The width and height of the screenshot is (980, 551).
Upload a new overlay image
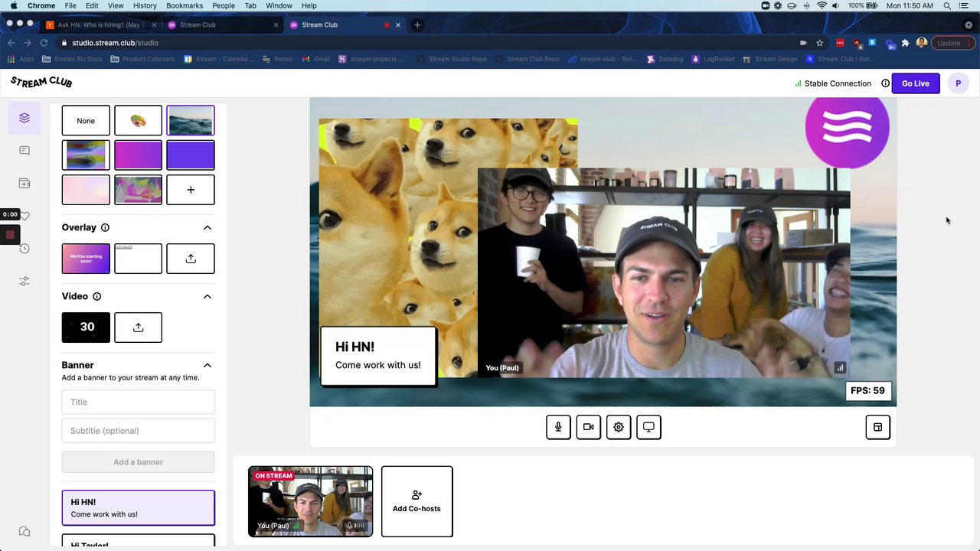(x=191, y=259)
